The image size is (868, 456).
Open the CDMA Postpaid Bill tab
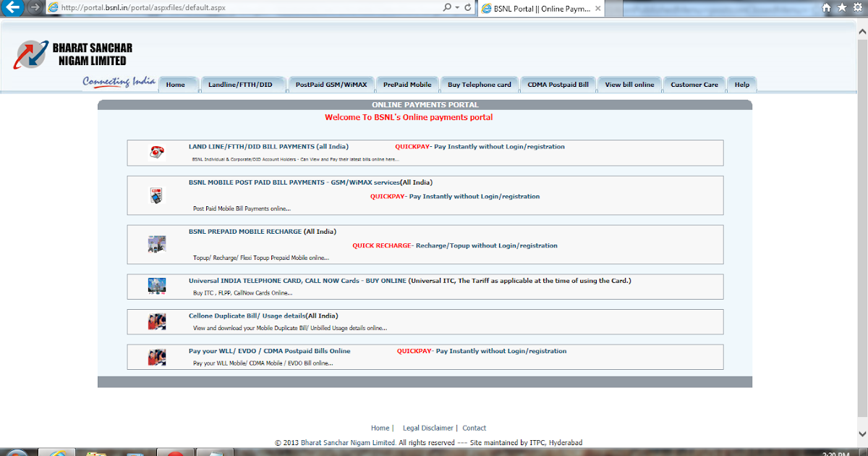(558, 85)
